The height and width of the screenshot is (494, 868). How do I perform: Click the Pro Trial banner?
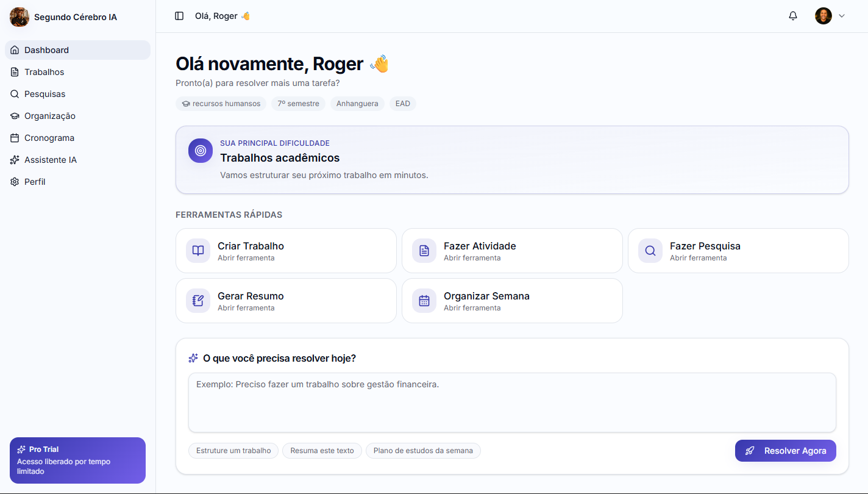(77, 460)
